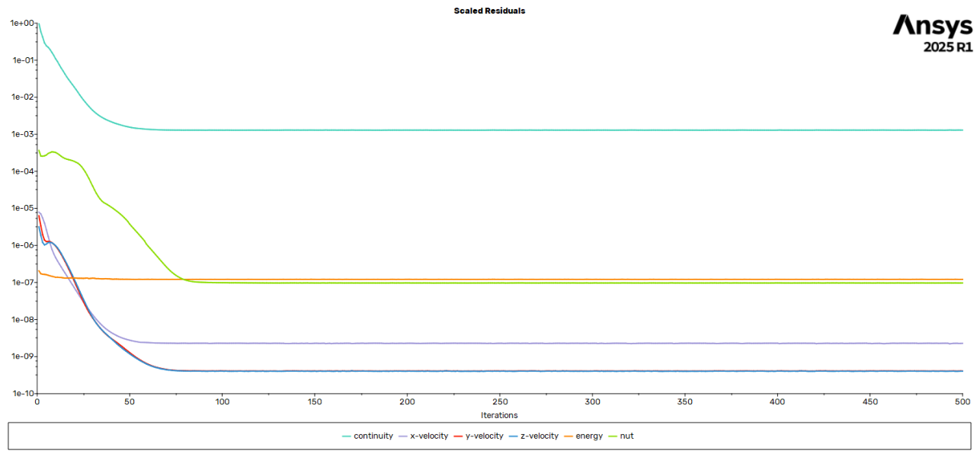Click the '300' iterations tick label
Viewport: 980px width, 457px height.
point(592,401)
